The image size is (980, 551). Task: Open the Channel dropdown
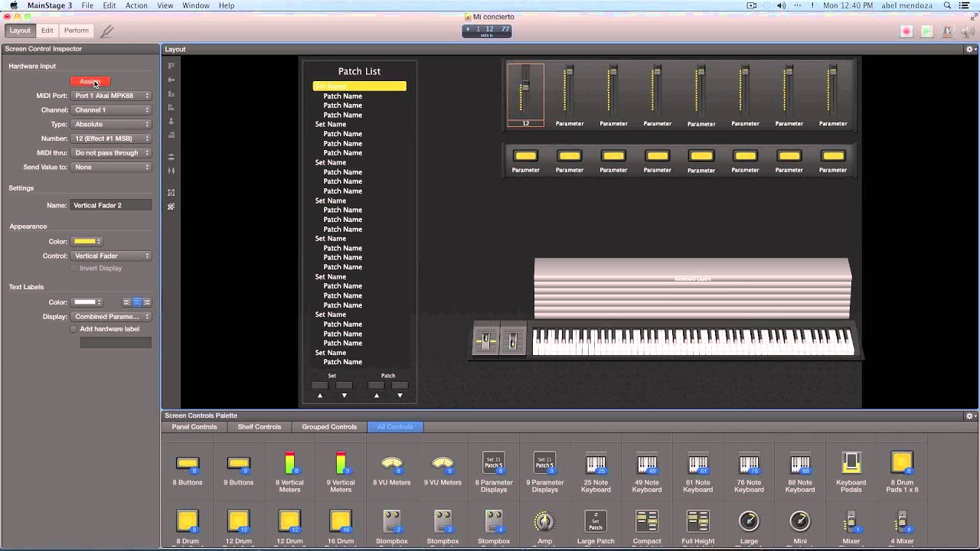(111, 110)
